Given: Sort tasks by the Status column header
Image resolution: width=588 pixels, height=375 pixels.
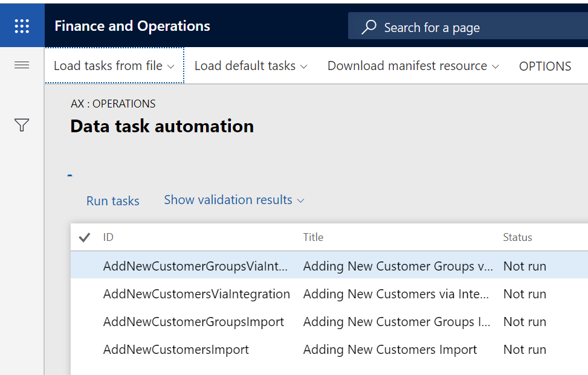Looking at the screenshot, I should [517, 237].
